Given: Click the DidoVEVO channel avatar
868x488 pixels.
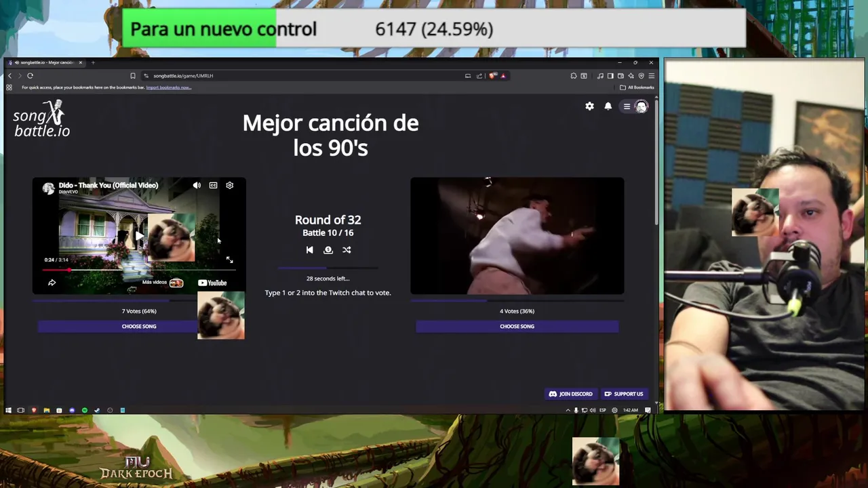Looking at the screenshot, I should click(x=49, y=188).
